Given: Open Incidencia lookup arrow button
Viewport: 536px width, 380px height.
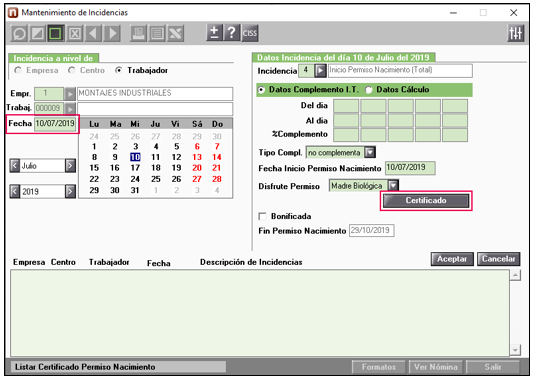Looking at the screenshot, I should point(320,71).
